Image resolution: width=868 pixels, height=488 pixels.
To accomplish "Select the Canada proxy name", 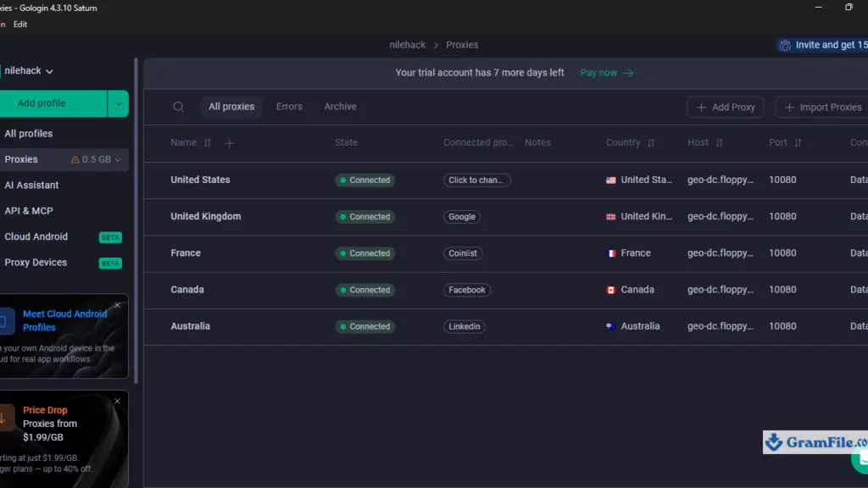I will 187,290.
